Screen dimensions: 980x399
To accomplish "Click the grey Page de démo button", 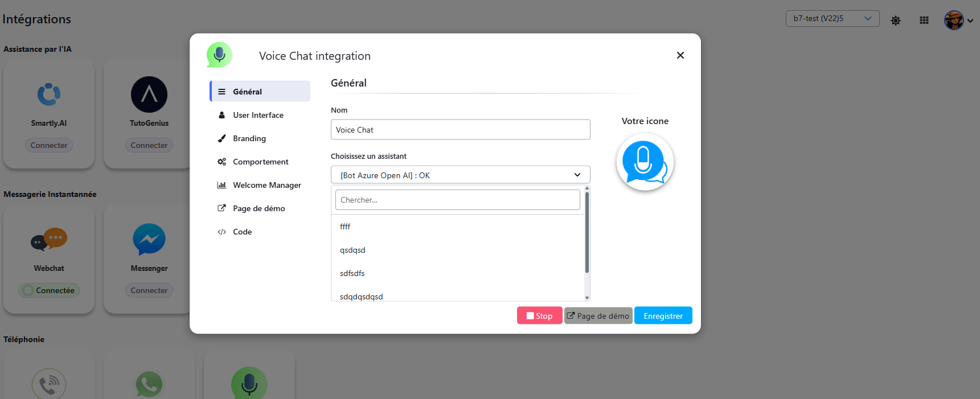I will click(x=598, y=315).
